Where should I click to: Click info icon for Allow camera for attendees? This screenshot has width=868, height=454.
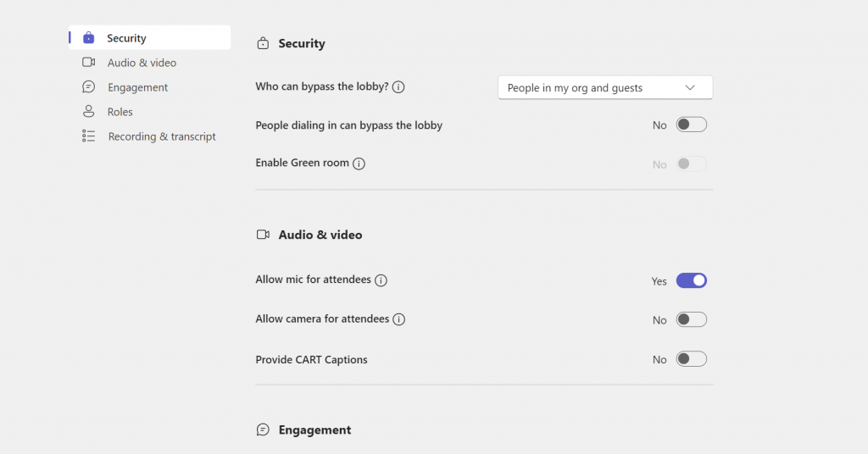[x=399, y=320]
